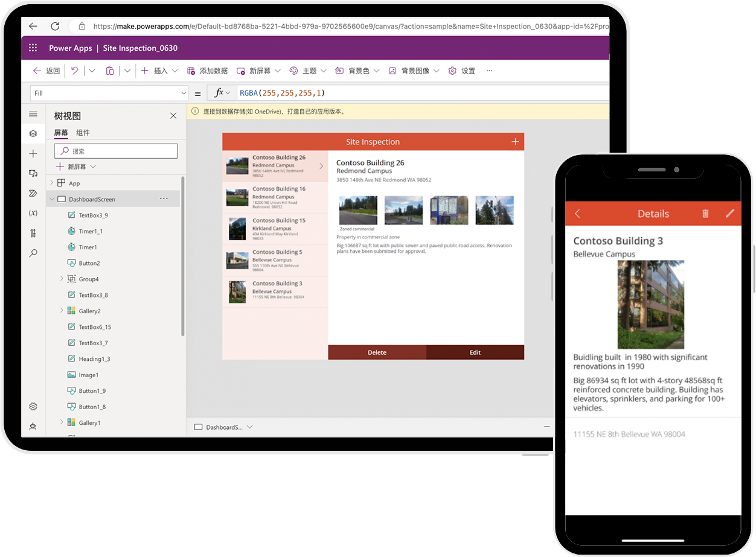
Task: Open the 背景色 background color picker
Action: [x=357, y=71]
